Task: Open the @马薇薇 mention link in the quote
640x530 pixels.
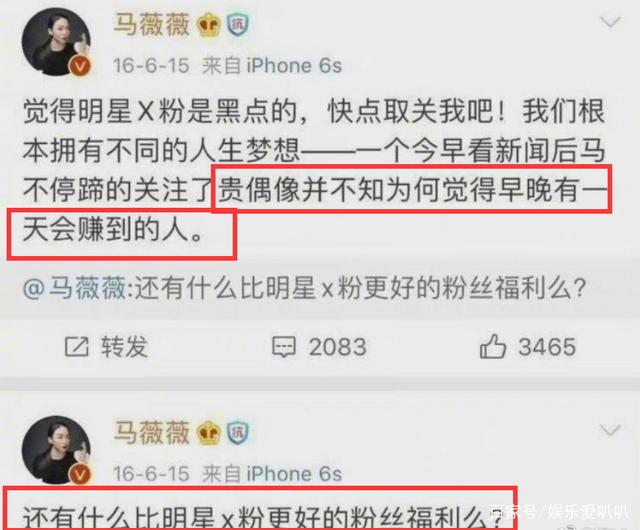Action: click(74, 288)
